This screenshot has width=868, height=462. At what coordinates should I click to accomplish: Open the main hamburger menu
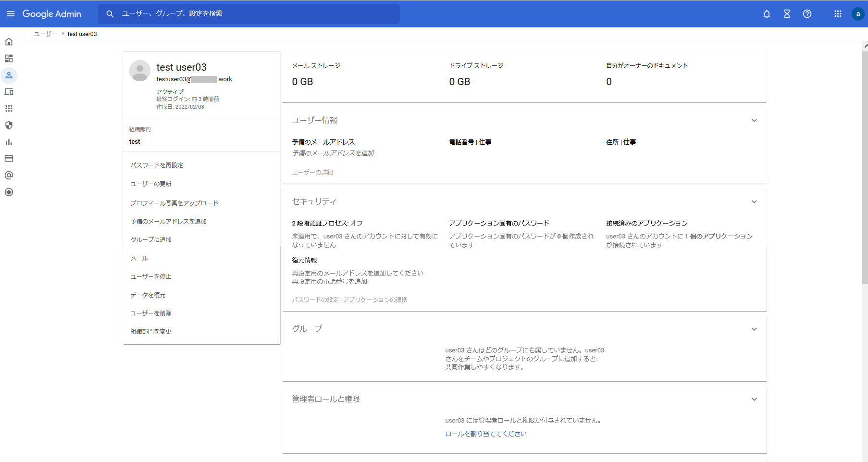coord(11,14)
